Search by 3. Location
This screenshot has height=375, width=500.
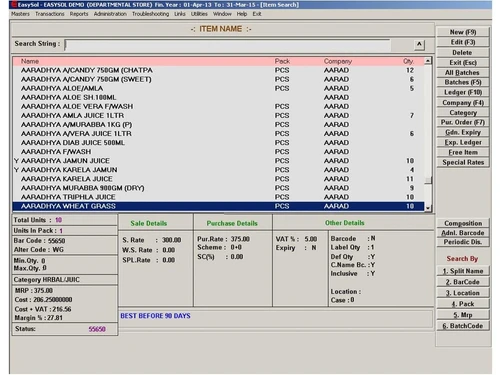point(463,293)
